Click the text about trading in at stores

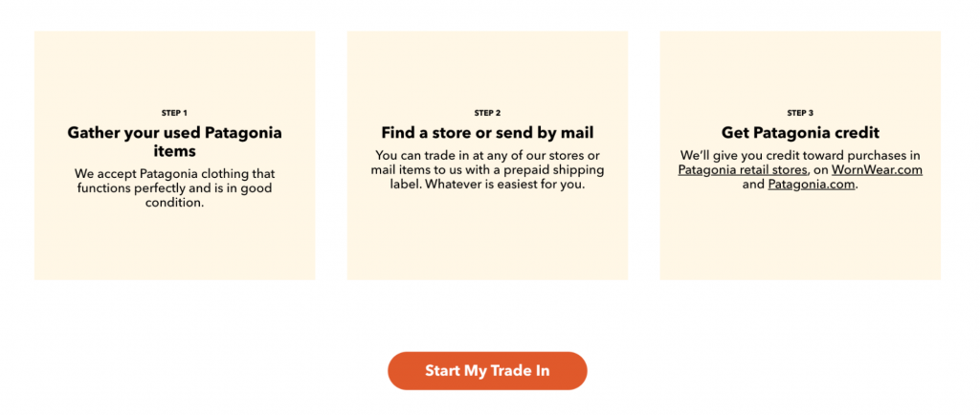487,170
